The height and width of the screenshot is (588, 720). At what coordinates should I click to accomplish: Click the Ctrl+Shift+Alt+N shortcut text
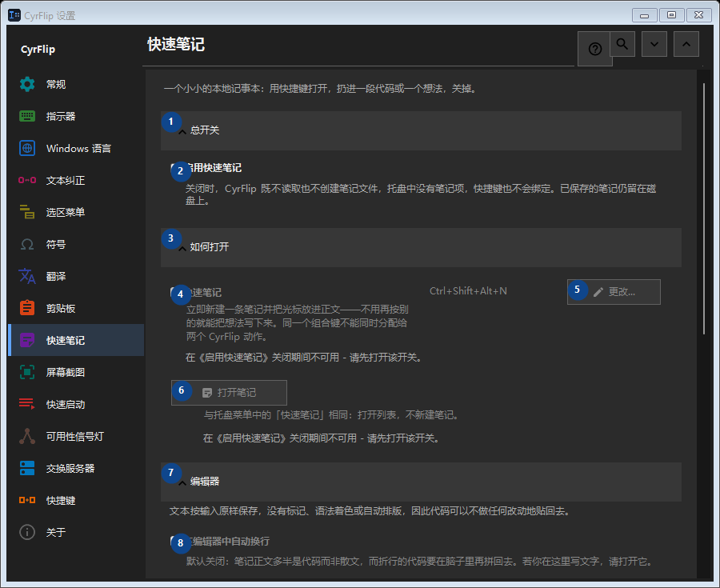click(x=468, y=291)
